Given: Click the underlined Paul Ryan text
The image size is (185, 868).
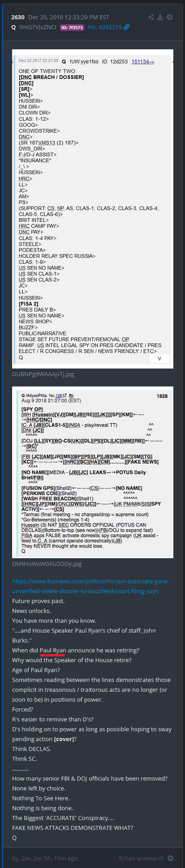Looking at the screenshot, I should [x=53, y=650].
